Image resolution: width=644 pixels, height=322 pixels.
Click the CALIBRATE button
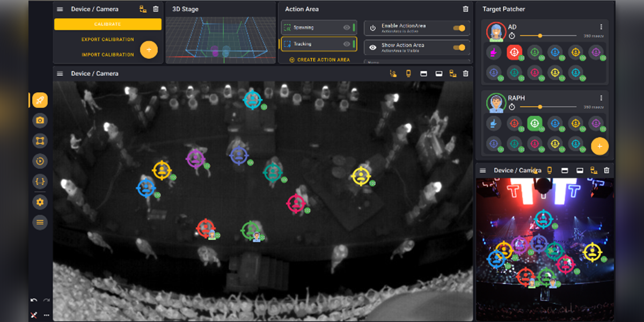(107, 24)
